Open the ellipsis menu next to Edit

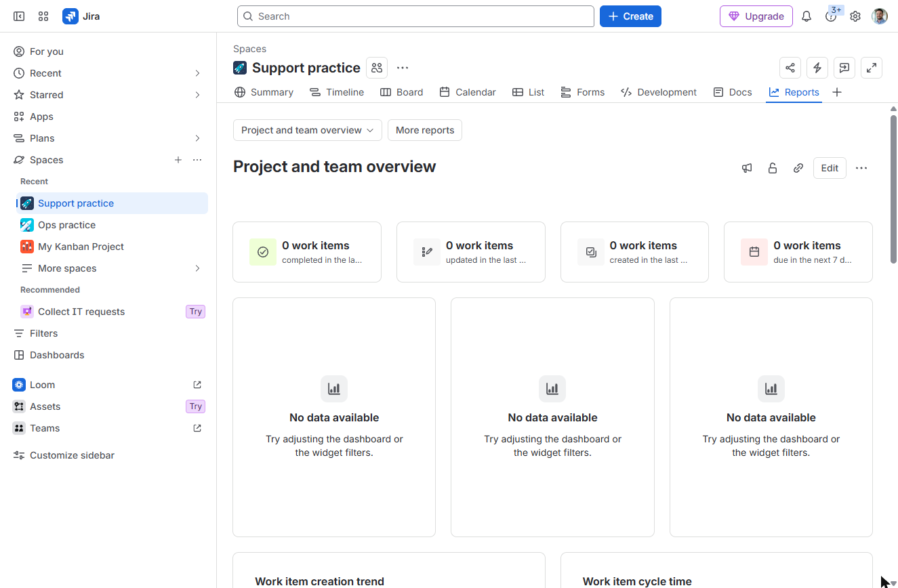tap(861, 168)
